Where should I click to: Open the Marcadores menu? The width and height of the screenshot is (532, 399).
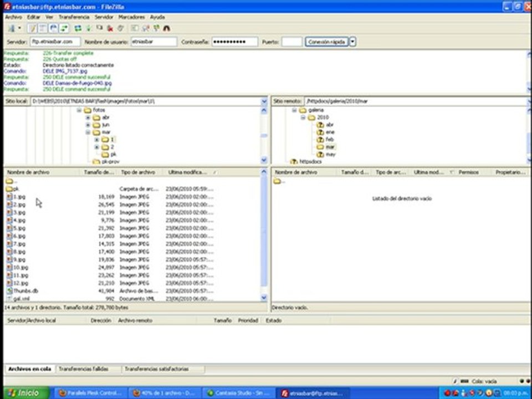[x=132, y=17]
